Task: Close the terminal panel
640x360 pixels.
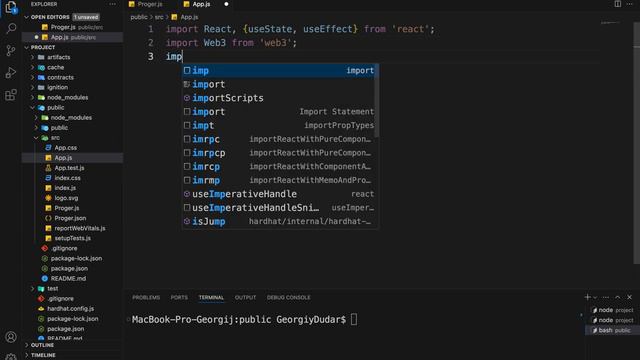Action: pyautogui.click(x=629, y=297)
